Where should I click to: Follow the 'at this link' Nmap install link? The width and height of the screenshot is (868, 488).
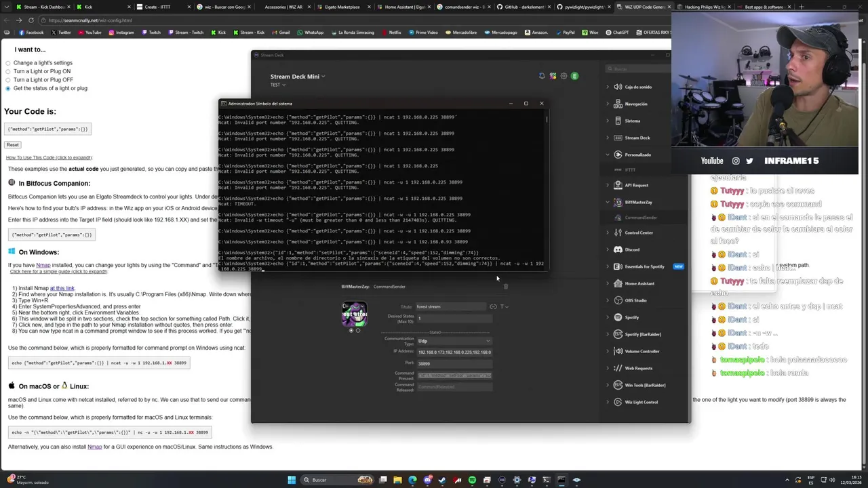62,288
